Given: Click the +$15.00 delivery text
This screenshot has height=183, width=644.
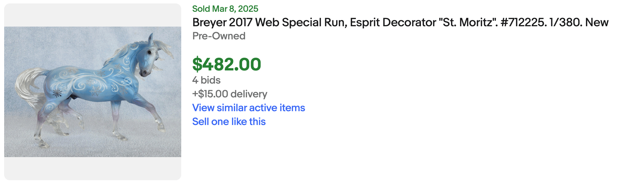Looking at the screenshot, I should tap(230, 94).
